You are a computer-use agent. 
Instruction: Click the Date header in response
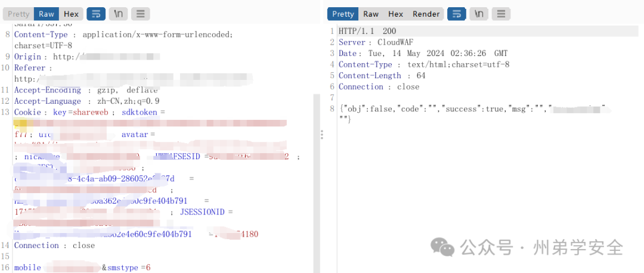click(x=423, y=54)
